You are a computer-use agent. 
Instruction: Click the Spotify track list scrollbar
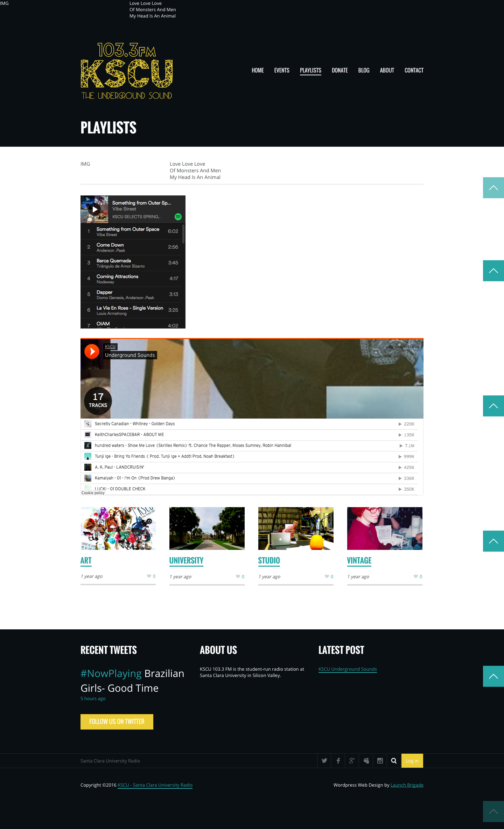click(x=183, y=234)
